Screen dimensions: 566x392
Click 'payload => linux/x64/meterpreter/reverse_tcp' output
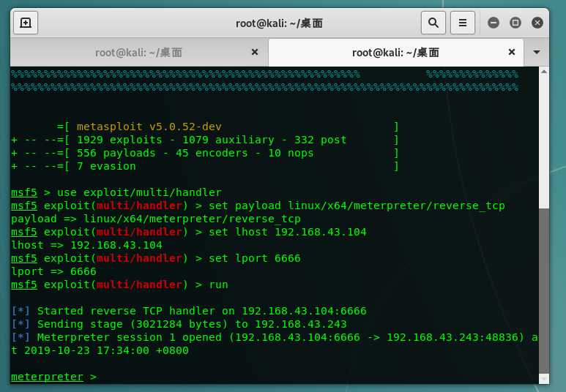(155, 219)
